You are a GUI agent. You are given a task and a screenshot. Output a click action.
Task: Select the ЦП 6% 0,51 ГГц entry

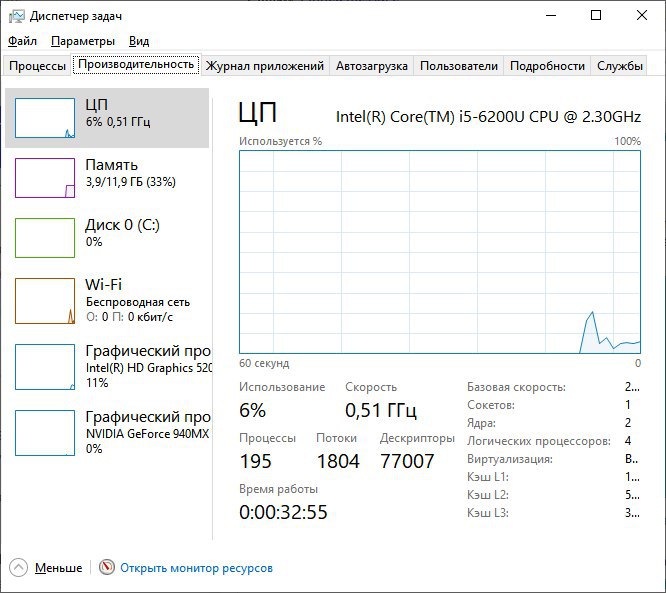pyautogui.click(x=107, y=118)
